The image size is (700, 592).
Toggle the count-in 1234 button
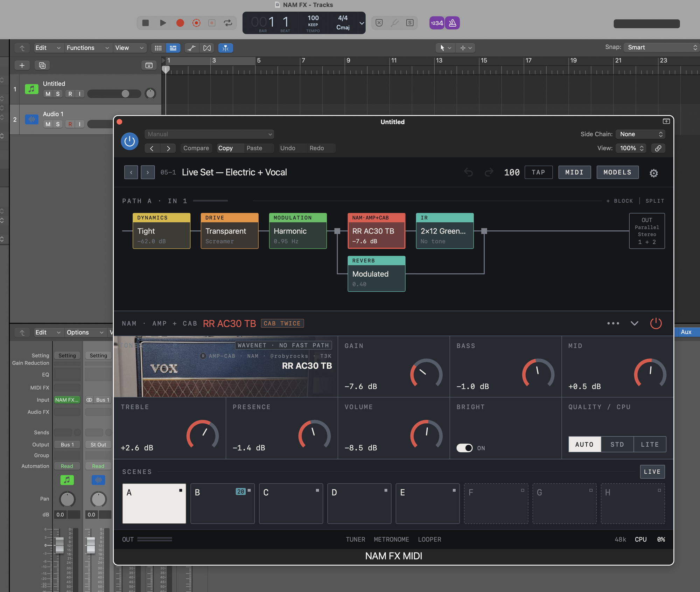pyautogui.click(x=437, y=23)
